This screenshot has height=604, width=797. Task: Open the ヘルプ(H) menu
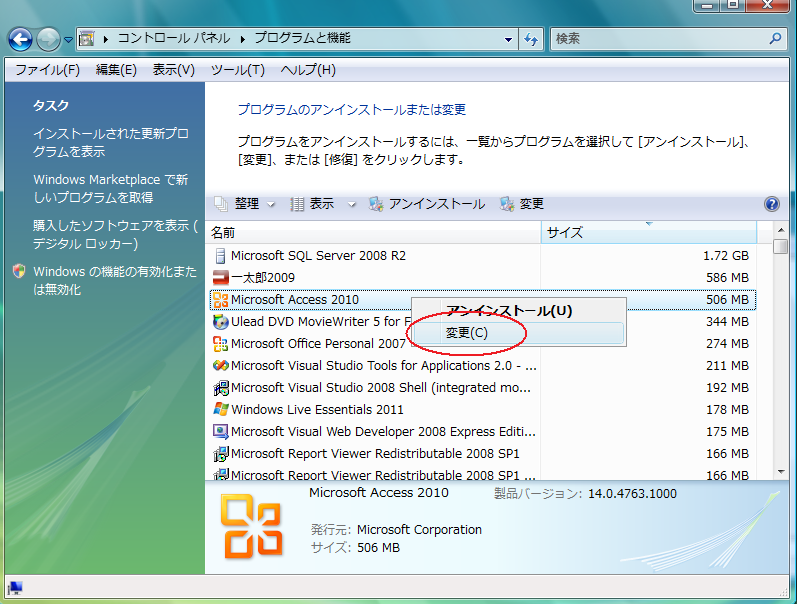tap(308, 70)
